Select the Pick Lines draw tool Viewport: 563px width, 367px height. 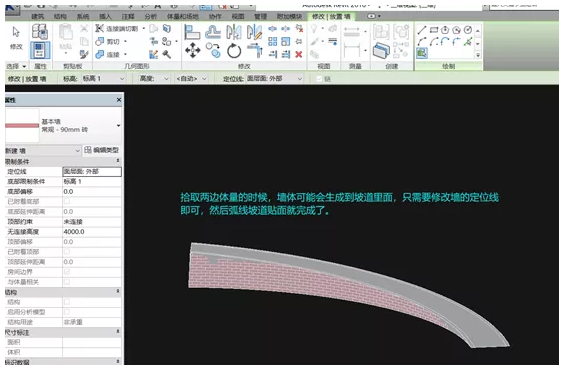tap(467, 42)
